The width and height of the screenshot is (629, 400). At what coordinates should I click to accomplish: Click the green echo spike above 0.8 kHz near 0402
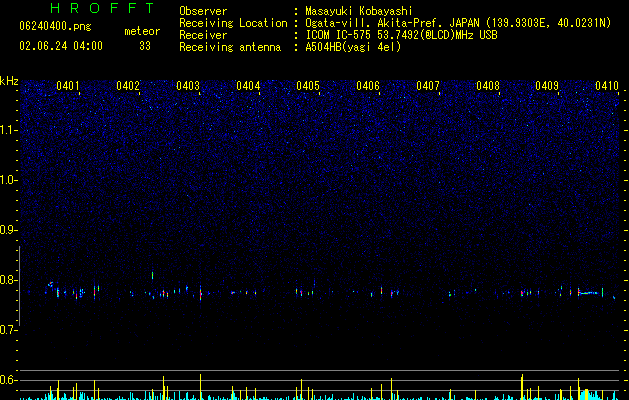click(x=152, y=275)
